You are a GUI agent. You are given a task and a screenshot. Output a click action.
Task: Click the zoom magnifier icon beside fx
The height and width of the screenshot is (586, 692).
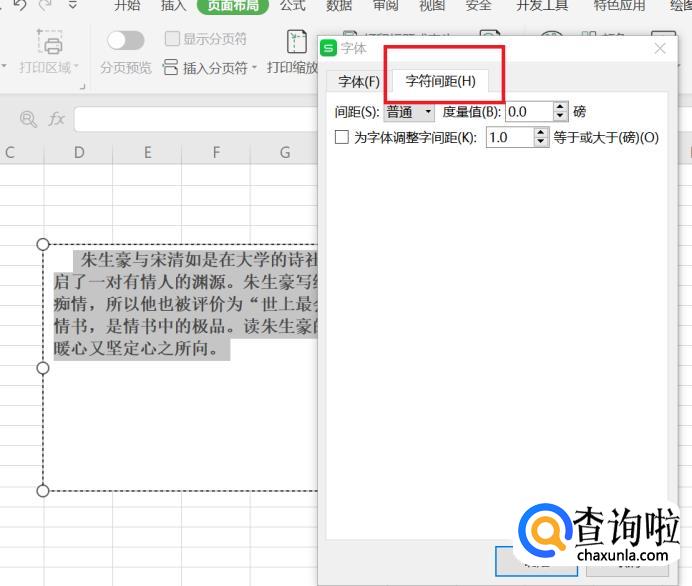click(x=28, y=119)
